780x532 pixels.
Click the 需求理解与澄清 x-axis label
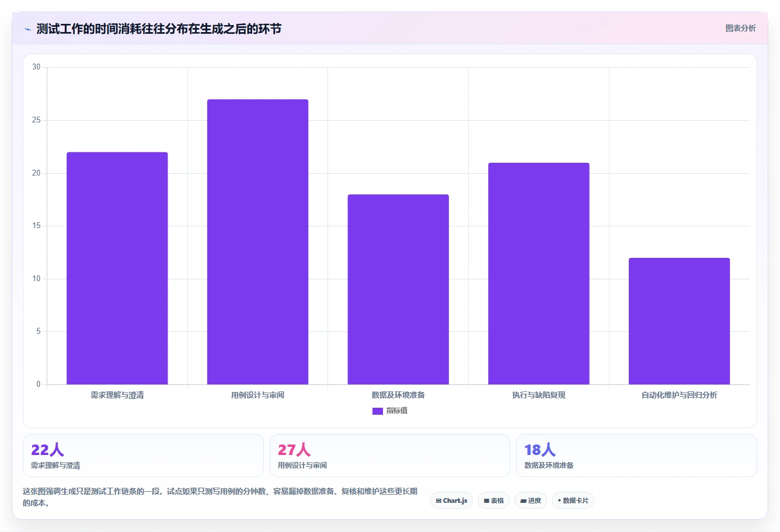pos(117,395)
